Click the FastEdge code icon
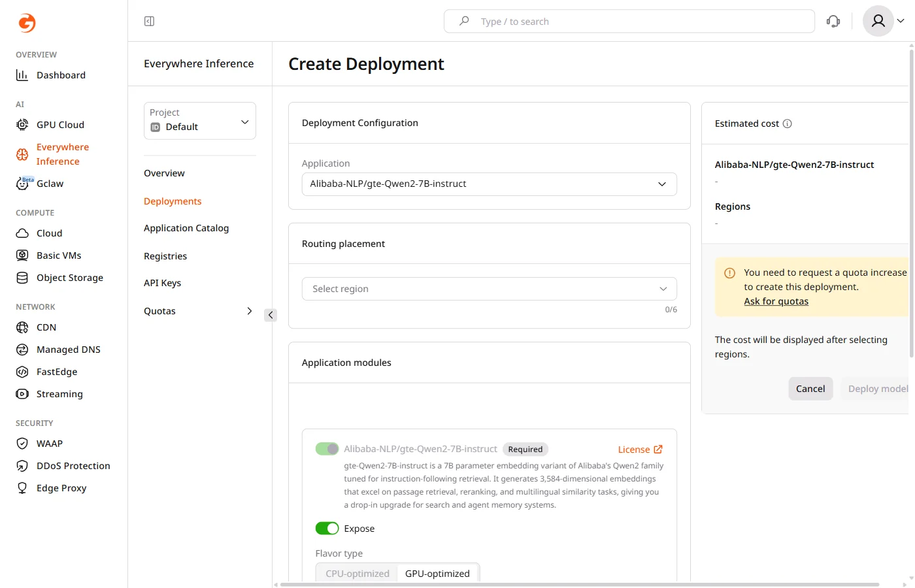 pyautogui.click(x=22, y=372)
